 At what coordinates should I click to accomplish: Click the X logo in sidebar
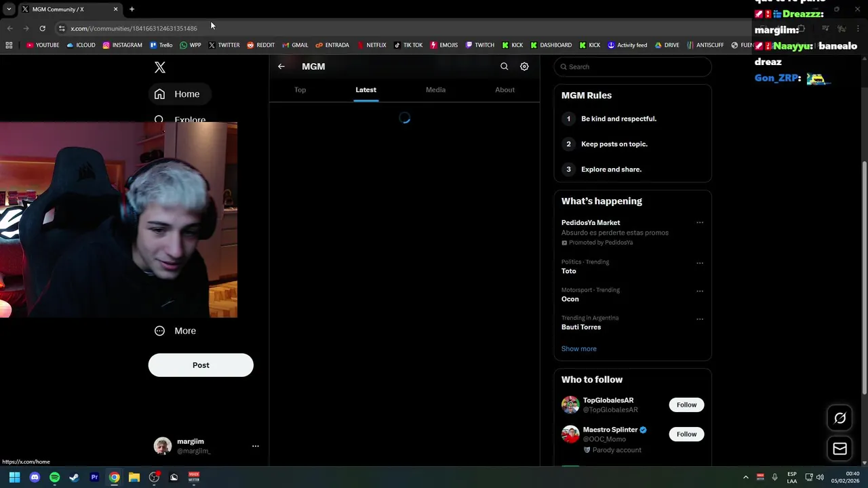[x=160, y=67]
